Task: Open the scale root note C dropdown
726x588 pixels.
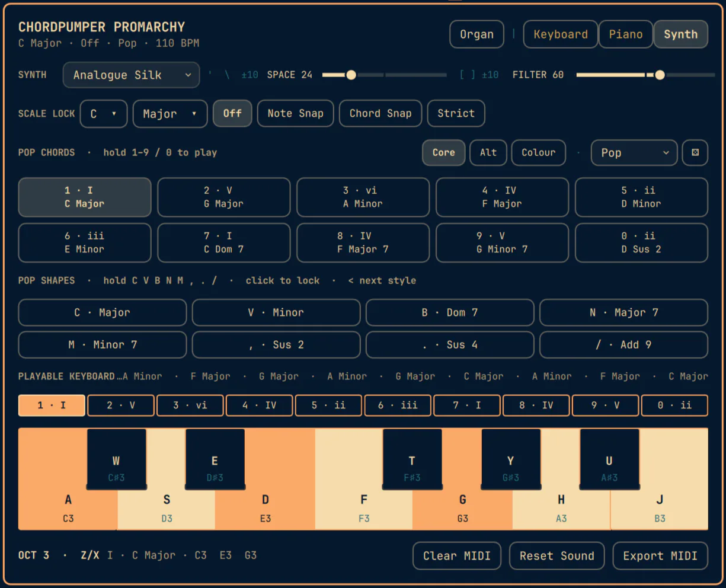Action: [104, 113]
